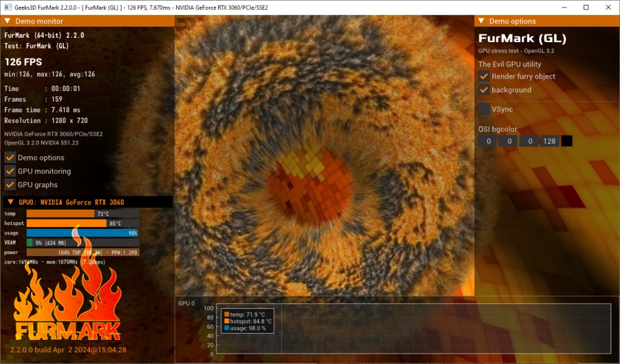
Task: Turn off the GPU graphs checkbox
Action: click(10, 184)
